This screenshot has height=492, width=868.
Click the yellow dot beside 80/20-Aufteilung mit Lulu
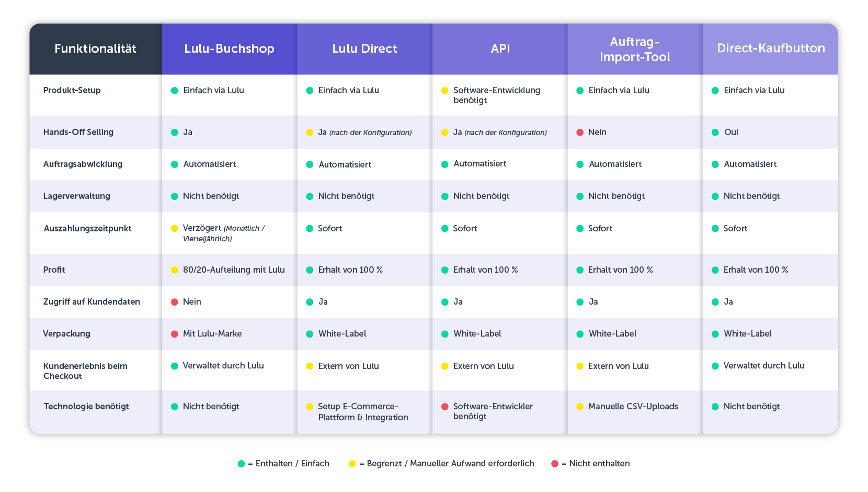coord(175,270)
